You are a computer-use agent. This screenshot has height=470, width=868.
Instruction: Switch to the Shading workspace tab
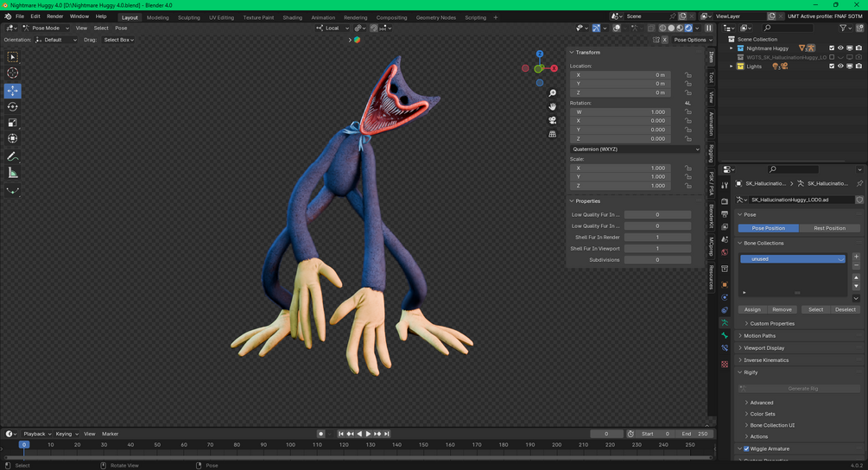point(292,17)
